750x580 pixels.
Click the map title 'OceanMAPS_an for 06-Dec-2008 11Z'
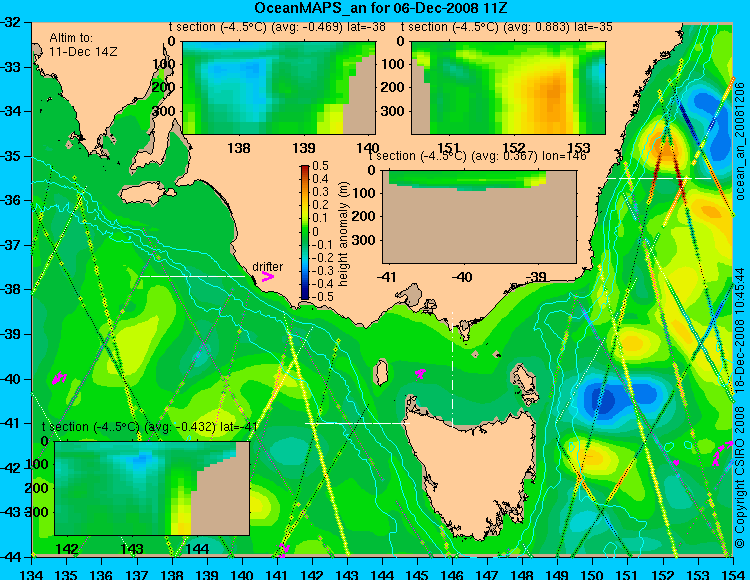pyautogui.click(x=381, y=8)
